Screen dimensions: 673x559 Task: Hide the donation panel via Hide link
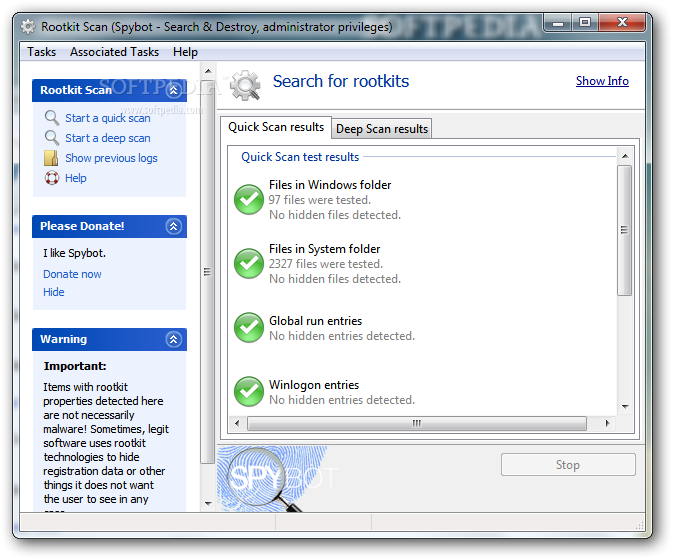[54, 292]
